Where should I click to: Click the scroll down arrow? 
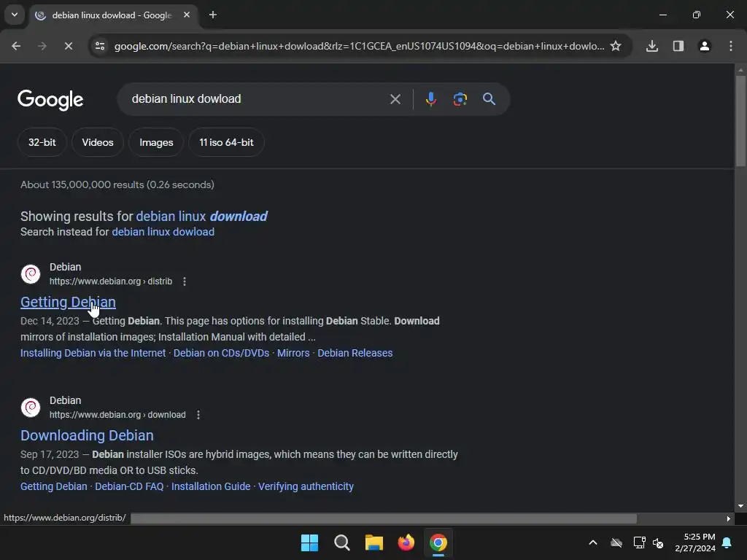(x=740, y=506)
